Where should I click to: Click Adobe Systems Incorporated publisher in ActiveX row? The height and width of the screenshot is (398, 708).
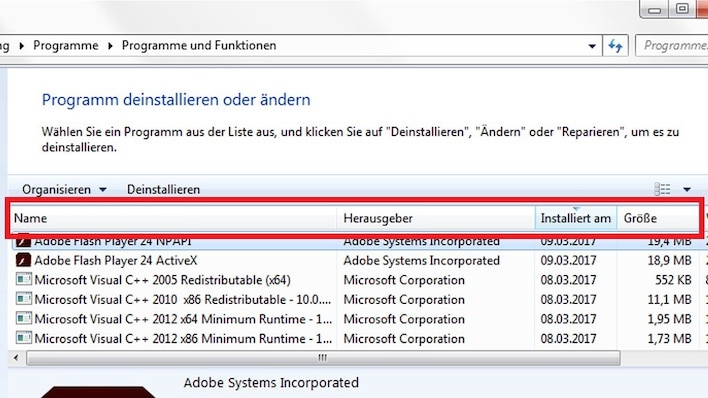click(x=421, y=261)
